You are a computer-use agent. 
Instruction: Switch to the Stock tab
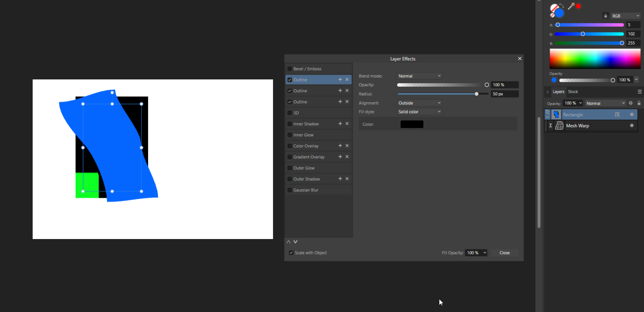click(573, 91)
